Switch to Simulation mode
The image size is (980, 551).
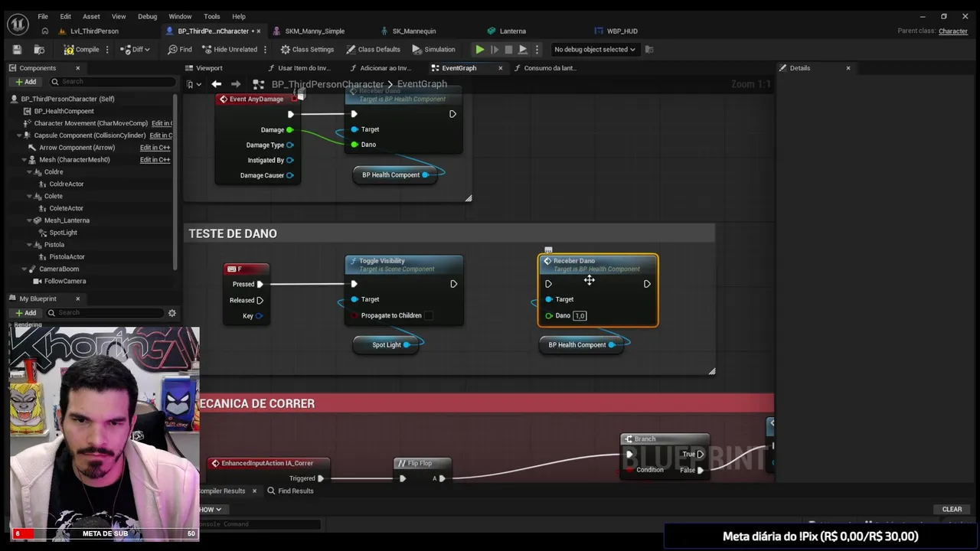click(x=433, y=49)
